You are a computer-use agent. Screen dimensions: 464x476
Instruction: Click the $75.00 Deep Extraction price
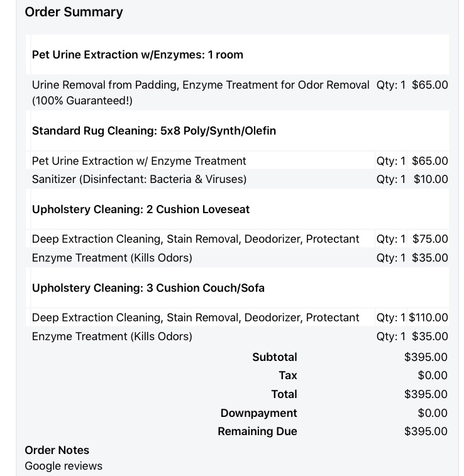pyautogui.click(x=430, y=239)
